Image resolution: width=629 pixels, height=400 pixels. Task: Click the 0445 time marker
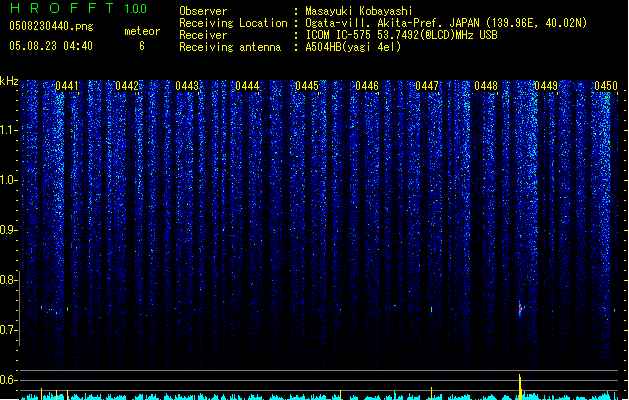[307, 86]
